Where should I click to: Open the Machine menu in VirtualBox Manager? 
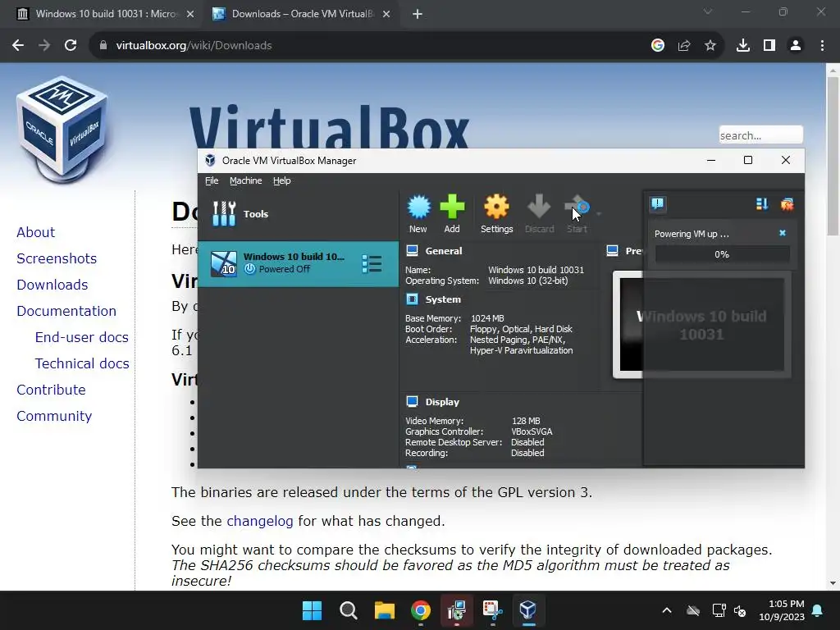[246, 180]
